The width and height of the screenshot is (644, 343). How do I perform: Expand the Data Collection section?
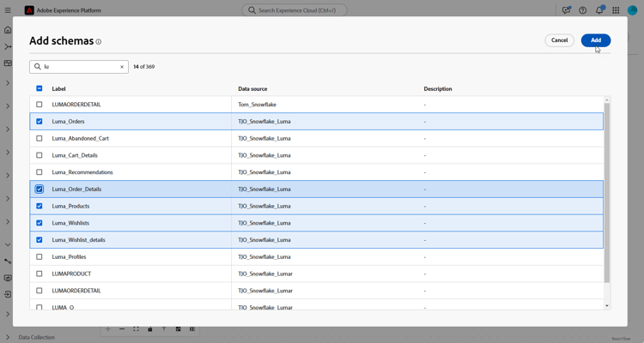[8, 337]
